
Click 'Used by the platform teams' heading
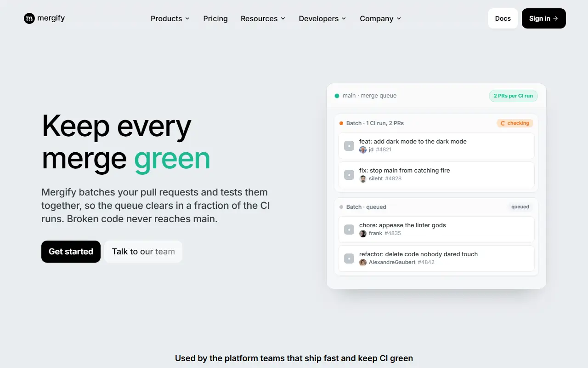click(x=294, y=358)
